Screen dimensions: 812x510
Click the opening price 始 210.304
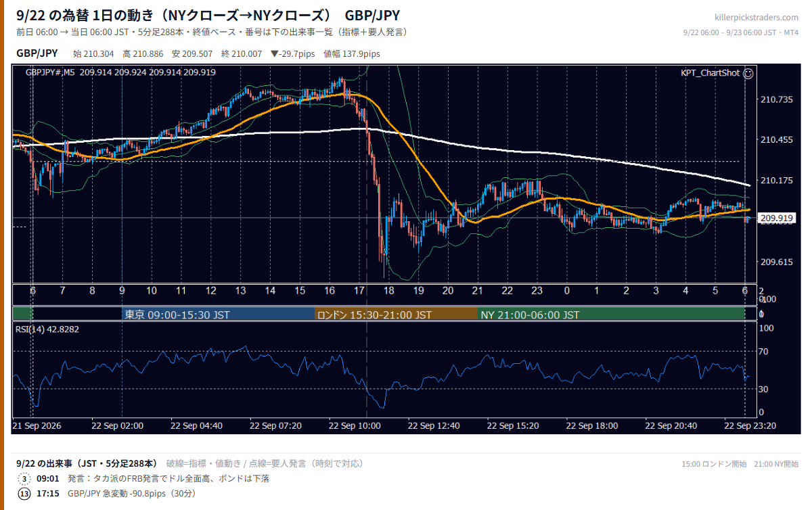pos(95,54)
